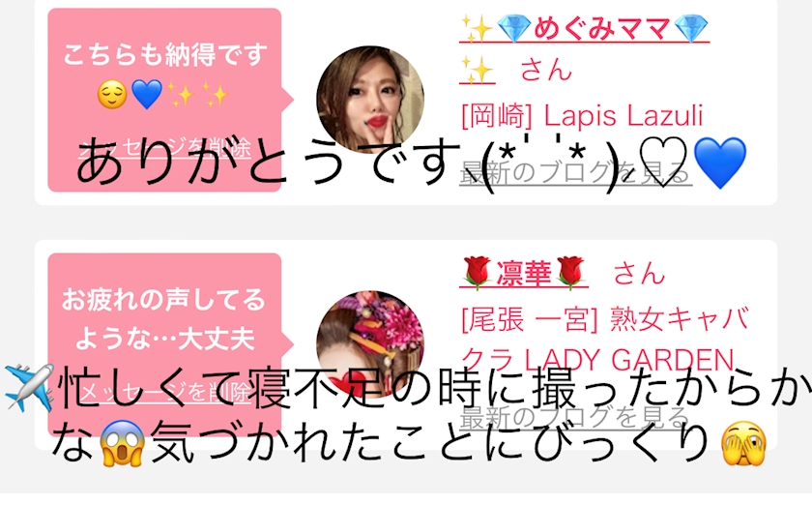Click the left rose before 凛華

pos(477,273)
